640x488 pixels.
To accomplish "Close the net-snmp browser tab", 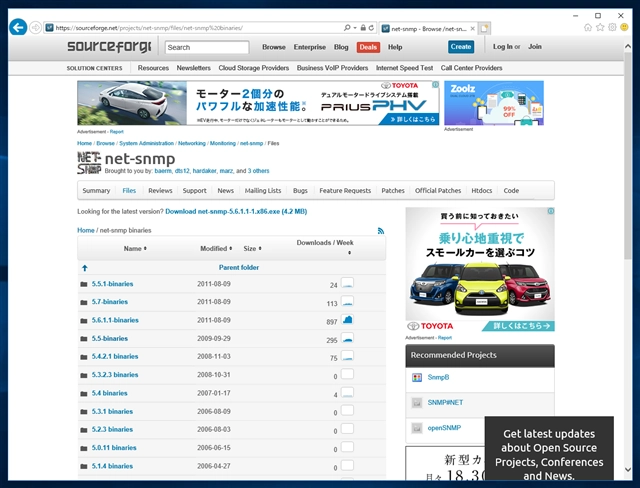I will pos(472,29).
